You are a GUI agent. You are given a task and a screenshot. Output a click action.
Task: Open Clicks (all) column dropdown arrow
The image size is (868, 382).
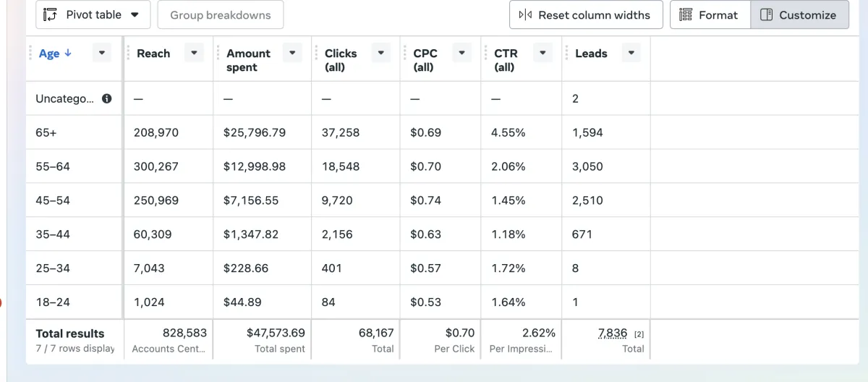click(381, 53)
